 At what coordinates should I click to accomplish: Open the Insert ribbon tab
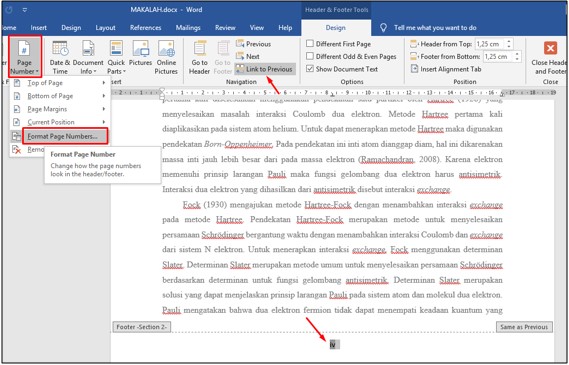[x=38, y=28]
